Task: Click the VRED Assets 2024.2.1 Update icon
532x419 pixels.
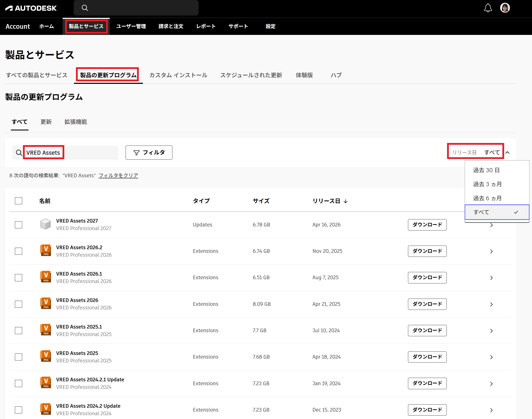Action: 46,383
